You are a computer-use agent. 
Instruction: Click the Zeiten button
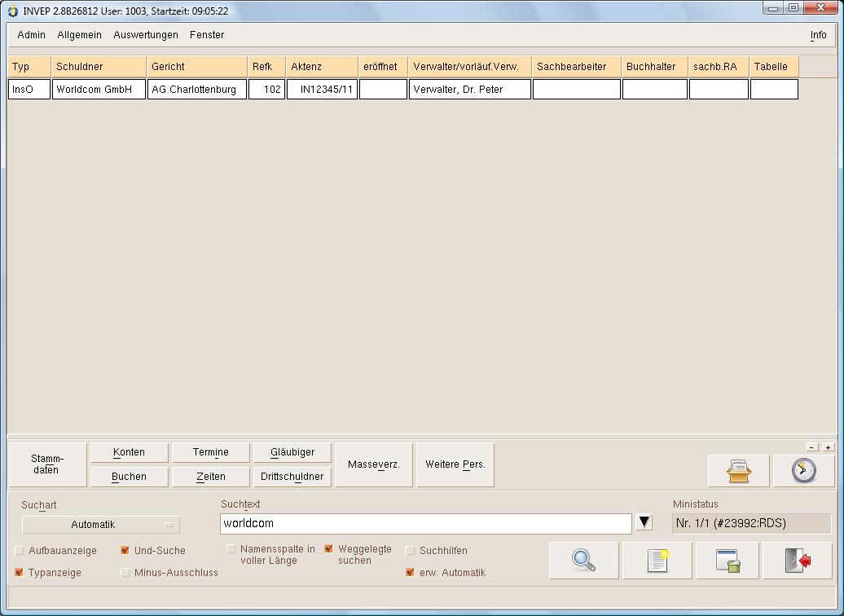(x=210, y=477)
